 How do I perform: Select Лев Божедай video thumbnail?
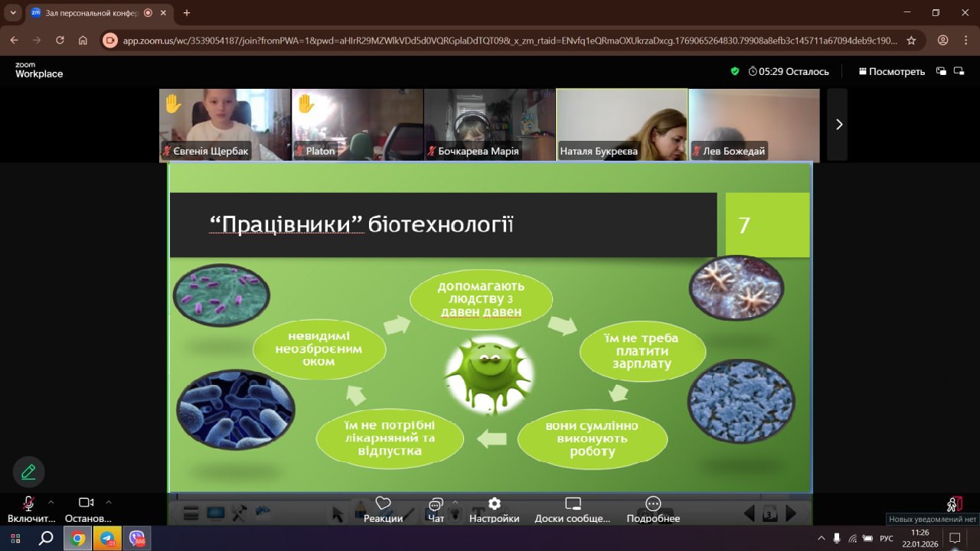click(755, 125)
